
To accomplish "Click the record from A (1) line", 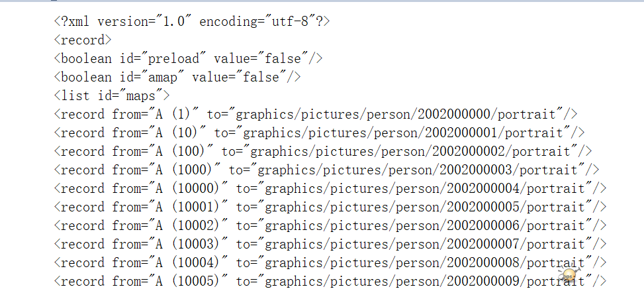I will click(316, 114).
